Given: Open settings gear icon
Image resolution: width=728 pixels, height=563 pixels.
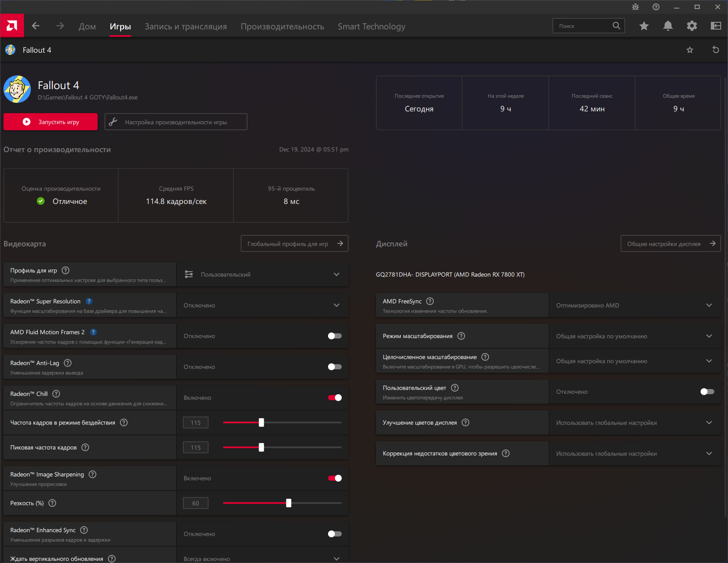Looking at the screenshot, I should 692,26.
